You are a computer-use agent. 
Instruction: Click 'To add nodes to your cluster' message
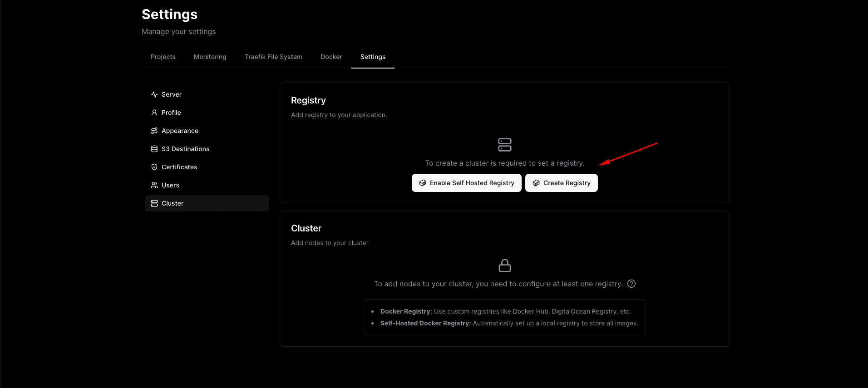click(x=498, y=284)
